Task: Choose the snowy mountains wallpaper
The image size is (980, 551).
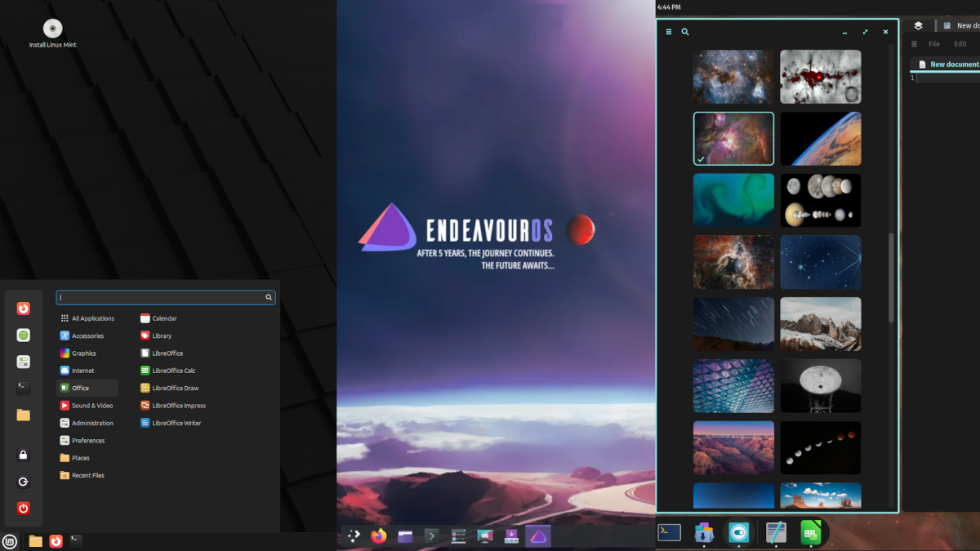Action: [821, 324]
